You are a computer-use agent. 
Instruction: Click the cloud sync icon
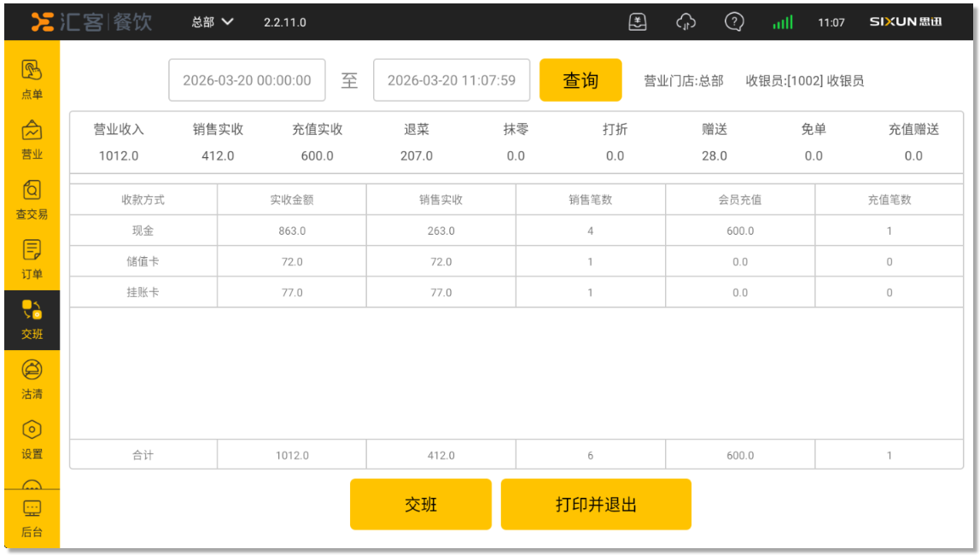[x=685, y=22]
